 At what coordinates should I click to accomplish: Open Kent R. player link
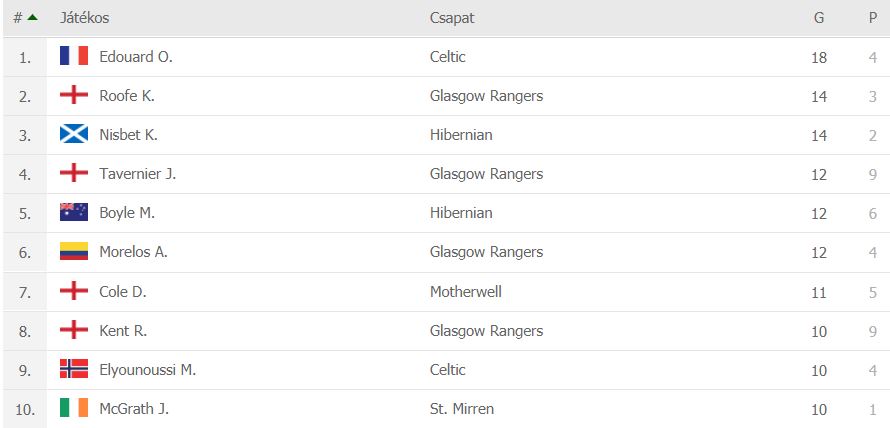pos(123,331)
